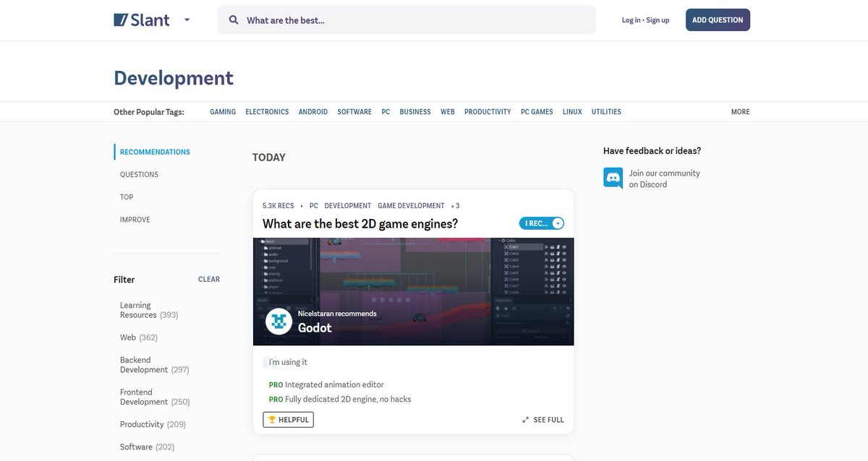The image size is (868, 461).
Task: Open the LINUX tag
Action: click(x=572, y=112)
